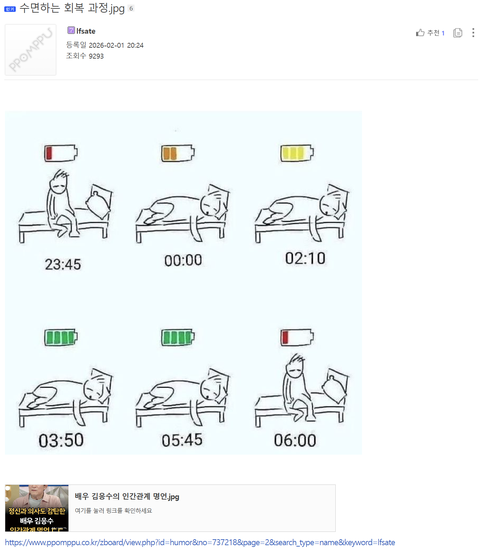The height and width of the screenshot is (555, 480).
Task: Click the full green battery above 03:50
Action: (x=61, y=337)
